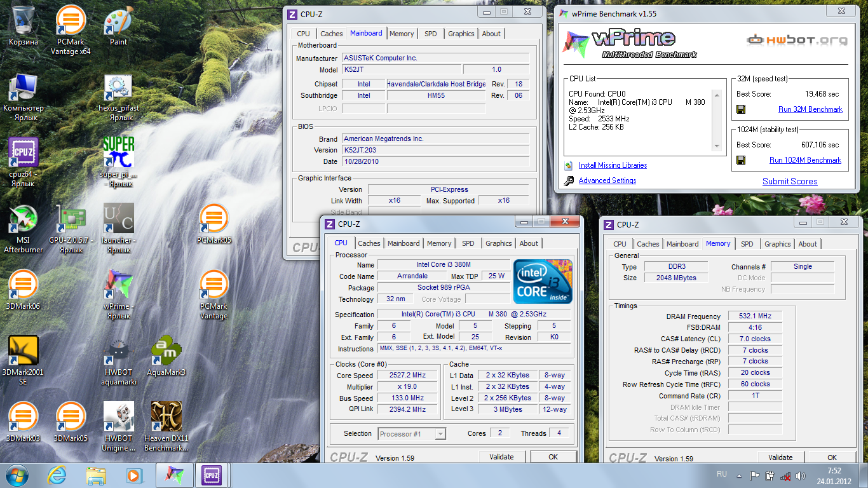Screen dimensions: 868x488
Task: Select the 3DMark05 desktop icon
Action: pos(71,423)
